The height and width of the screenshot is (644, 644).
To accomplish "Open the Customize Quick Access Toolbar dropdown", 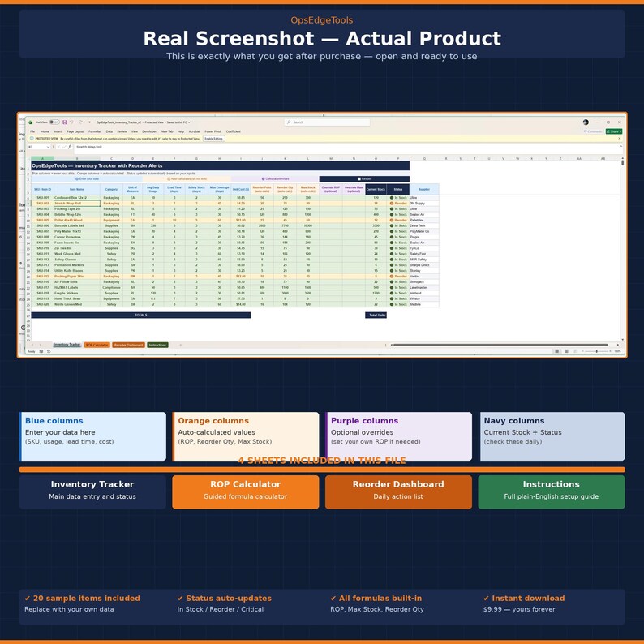I will click(x=89, y=122).
